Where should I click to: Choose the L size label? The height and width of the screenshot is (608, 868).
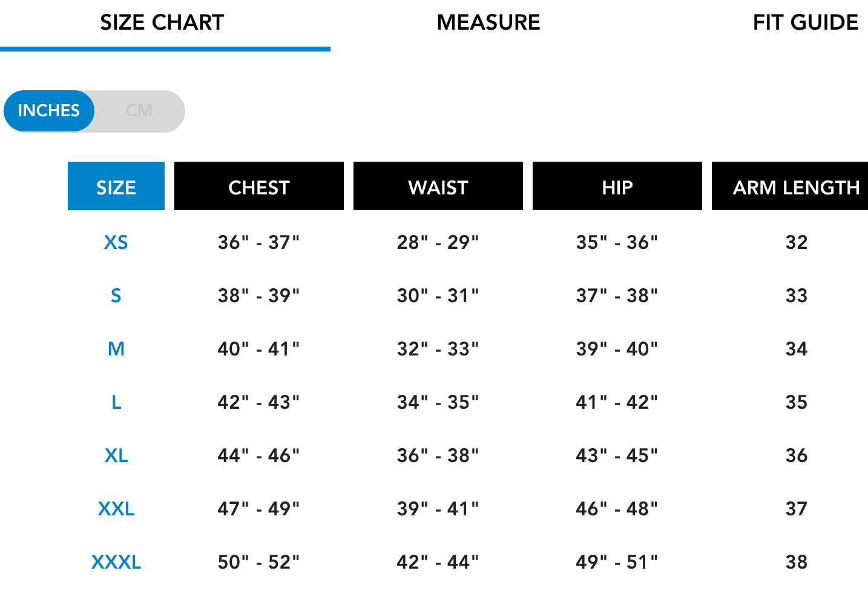point(116,402)
